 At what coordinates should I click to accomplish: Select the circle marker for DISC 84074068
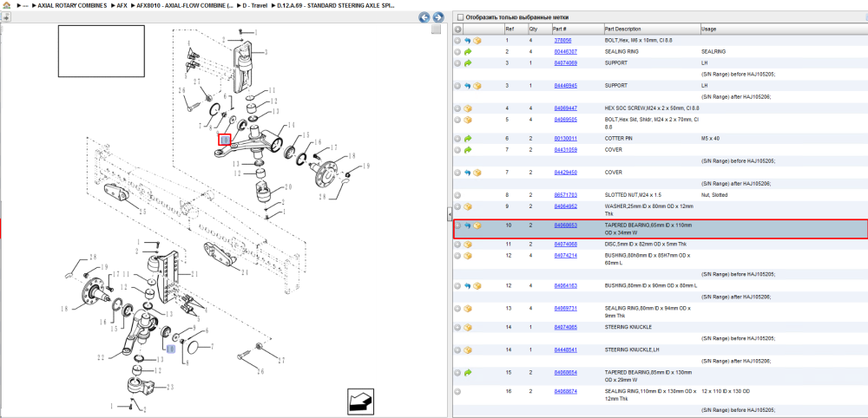[457, 245]
